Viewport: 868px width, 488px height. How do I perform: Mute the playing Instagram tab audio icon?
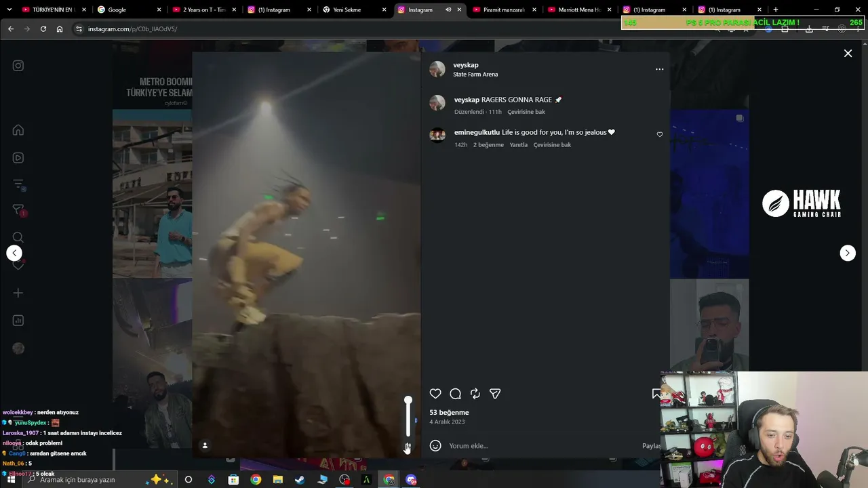[448, 10]
